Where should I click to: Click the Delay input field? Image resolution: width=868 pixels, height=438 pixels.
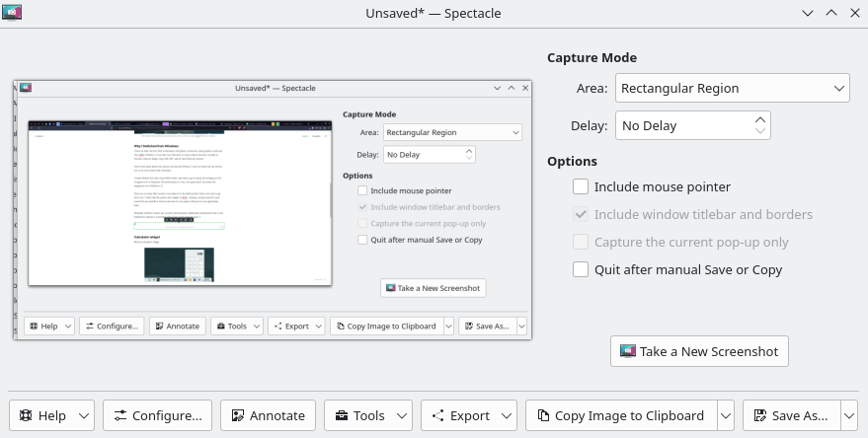681,125
